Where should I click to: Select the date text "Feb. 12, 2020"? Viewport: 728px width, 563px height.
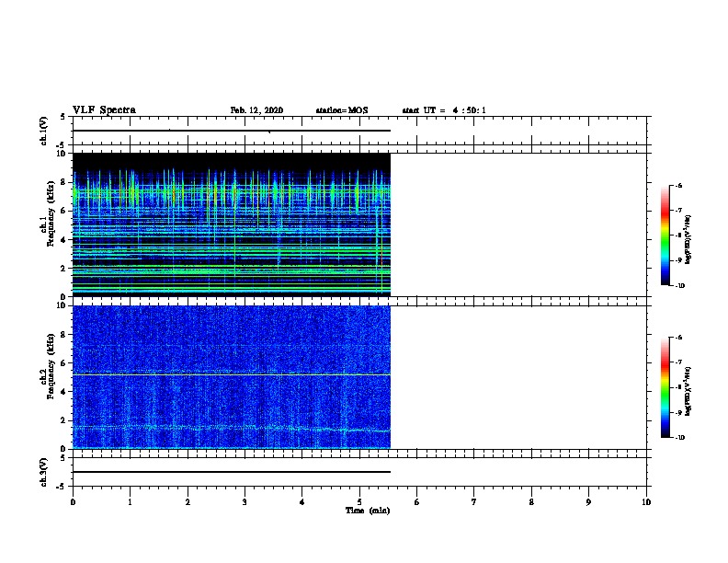(x=256, y=110)
